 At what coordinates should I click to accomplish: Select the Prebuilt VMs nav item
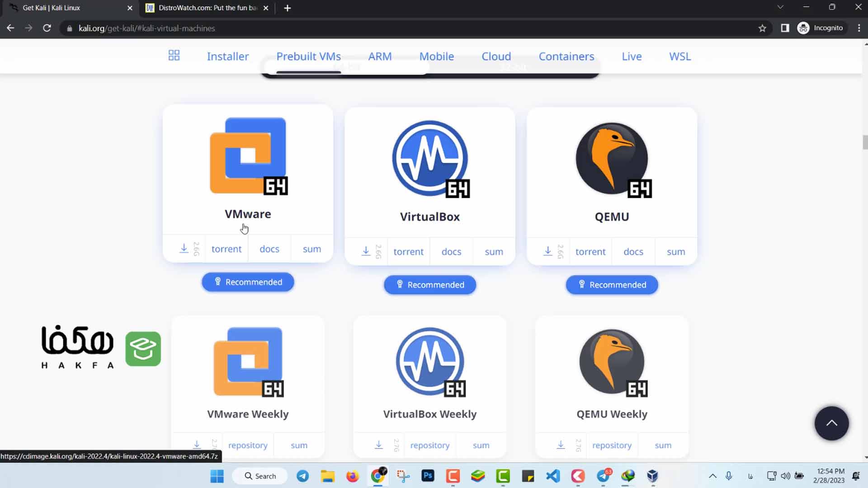308,56
